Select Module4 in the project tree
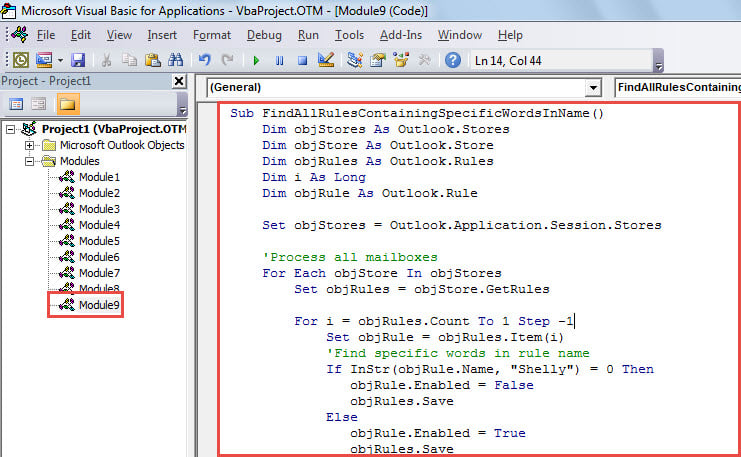Image resolution: width=741 pixels, height=457 pixels. pos(99,225)
